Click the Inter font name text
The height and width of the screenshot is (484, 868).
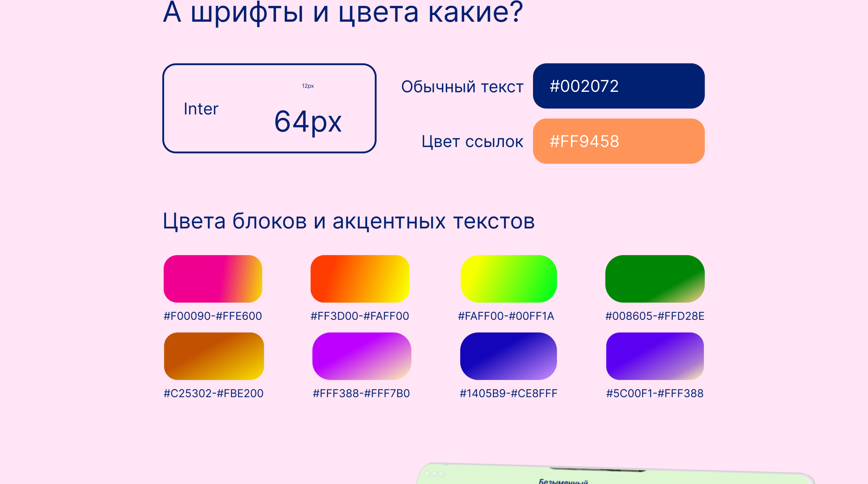click(x=201, y=109)
